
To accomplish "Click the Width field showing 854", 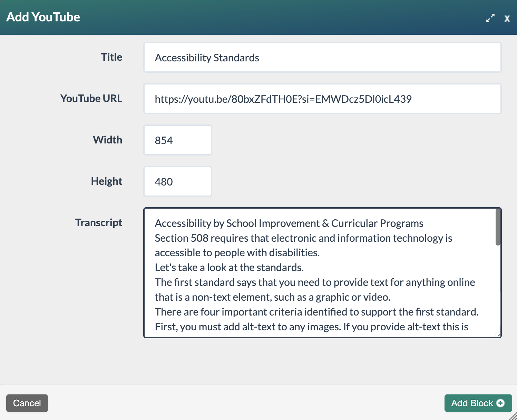I will (177, 140).
